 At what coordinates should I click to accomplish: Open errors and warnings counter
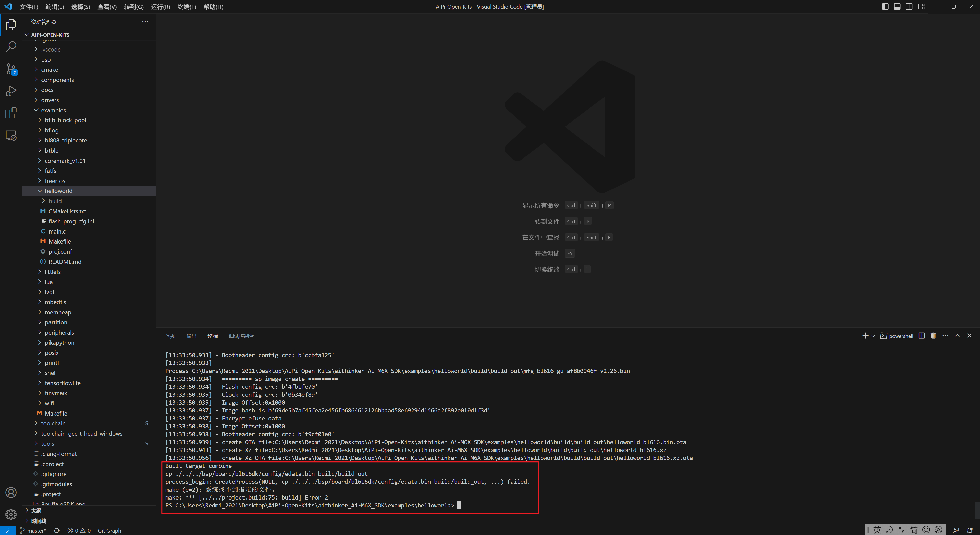click(79, 530)
